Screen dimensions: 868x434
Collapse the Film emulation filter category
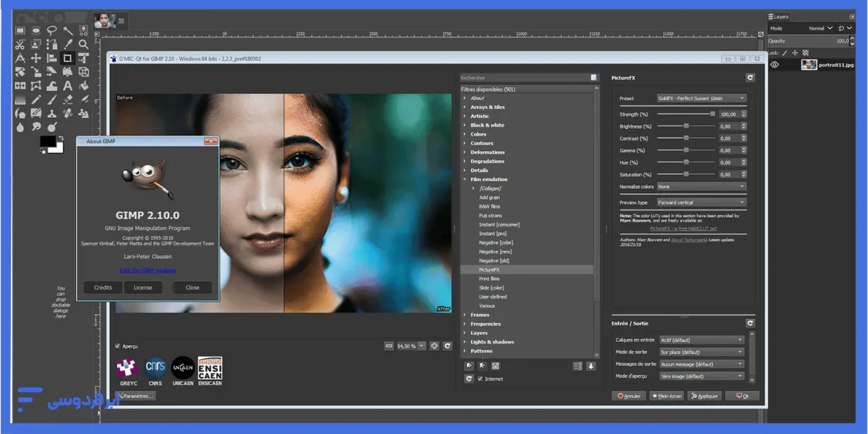pos(464,179)
